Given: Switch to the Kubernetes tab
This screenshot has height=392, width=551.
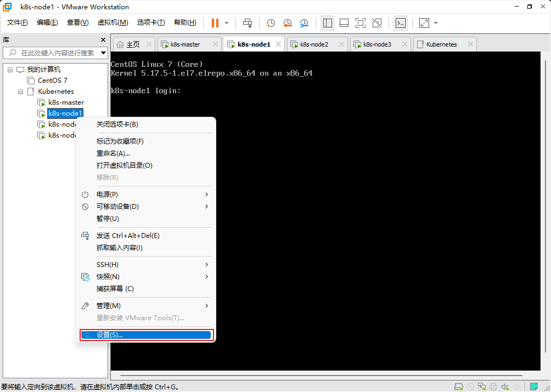Looking at the screenshot, I should pos(441,44).
